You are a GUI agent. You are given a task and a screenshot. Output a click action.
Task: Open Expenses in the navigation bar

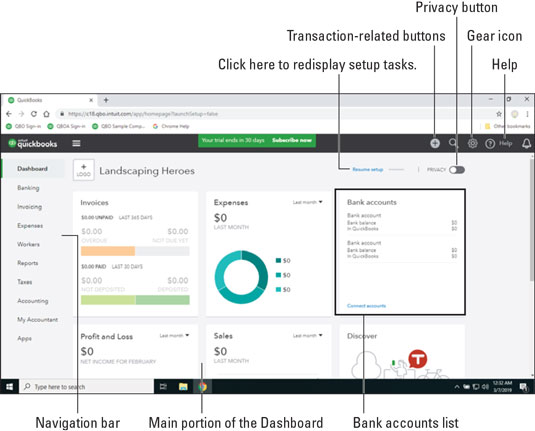(x=30, y=226)
